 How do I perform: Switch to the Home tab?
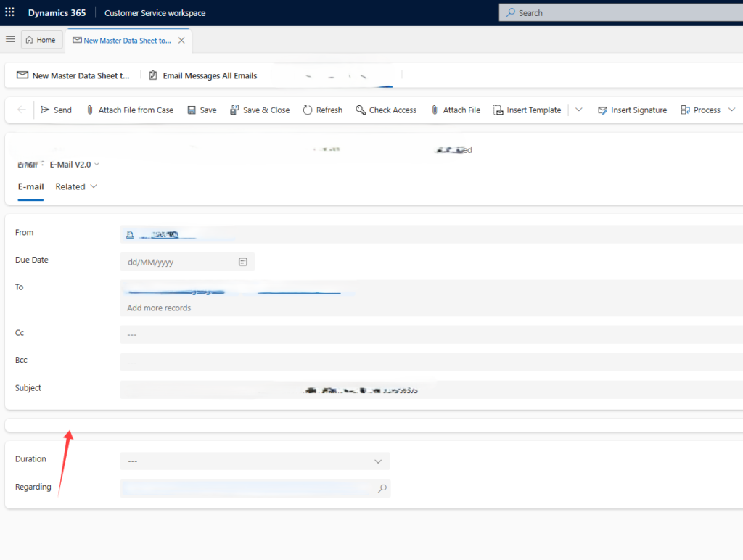pyautogui.click(x=41, y=40)
